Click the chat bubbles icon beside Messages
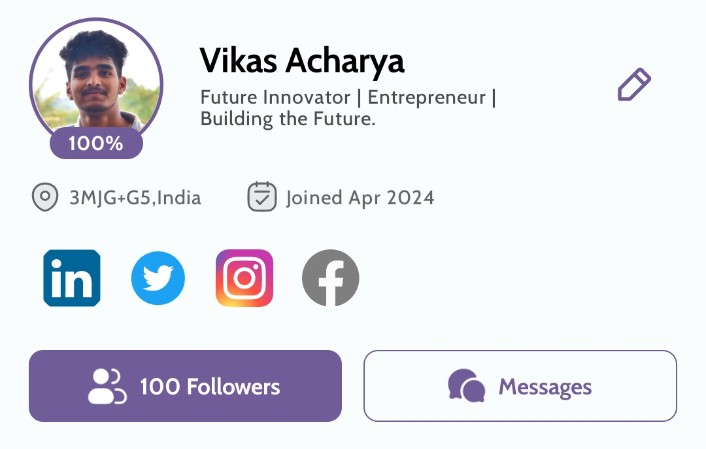The image size is (706, 449). 466,387
